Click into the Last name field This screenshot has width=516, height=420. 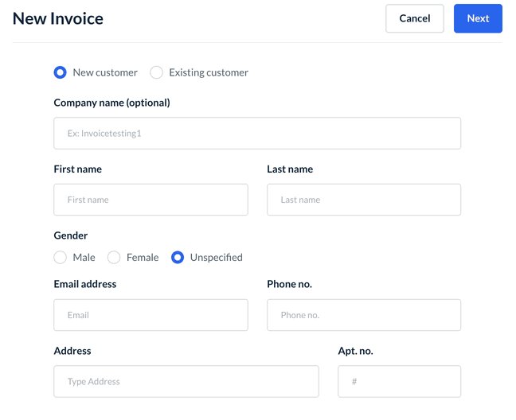pyautogui.click(x=364, y=200)
